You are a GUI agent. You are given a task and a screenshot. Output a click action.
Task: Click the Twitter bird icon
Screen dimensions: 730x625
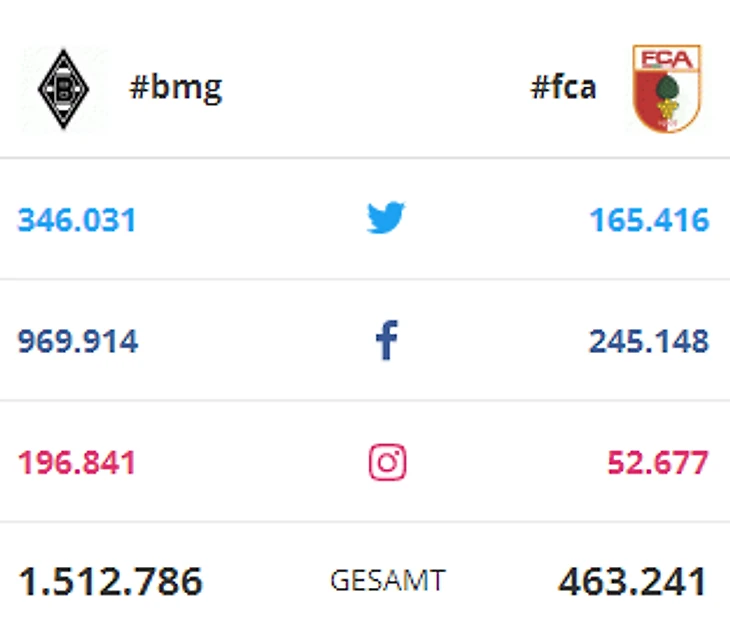[x=386, y=218]
